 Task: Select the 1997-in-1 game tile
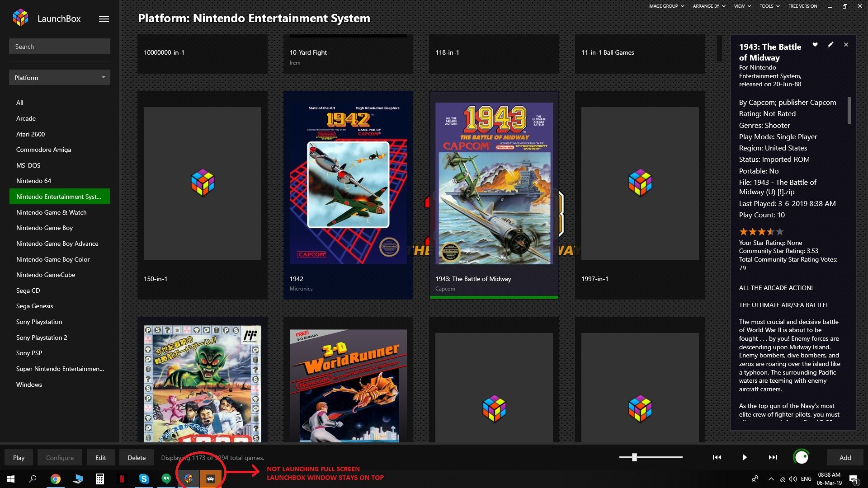tap(640, 195)
